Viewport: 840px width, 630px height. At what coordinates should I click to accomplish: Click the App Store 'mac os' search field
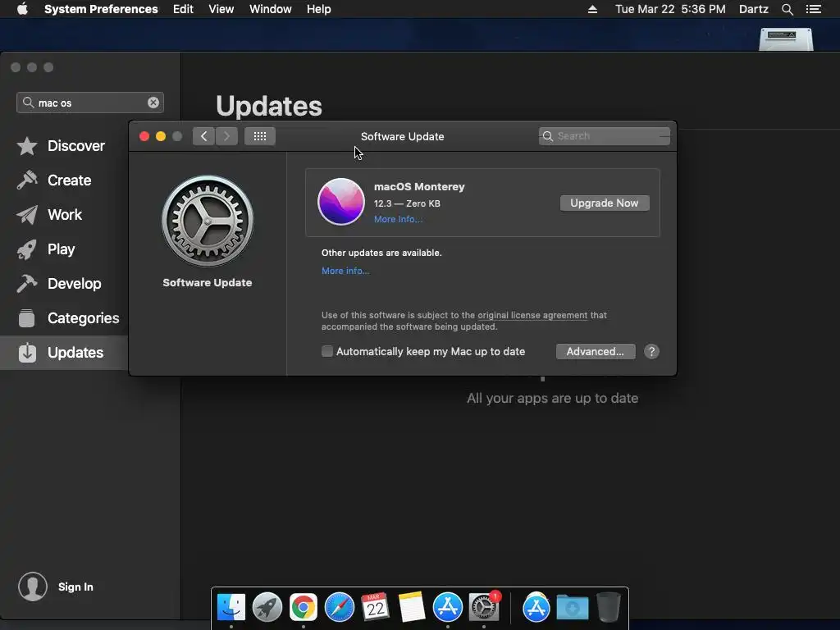pos(90,103)
